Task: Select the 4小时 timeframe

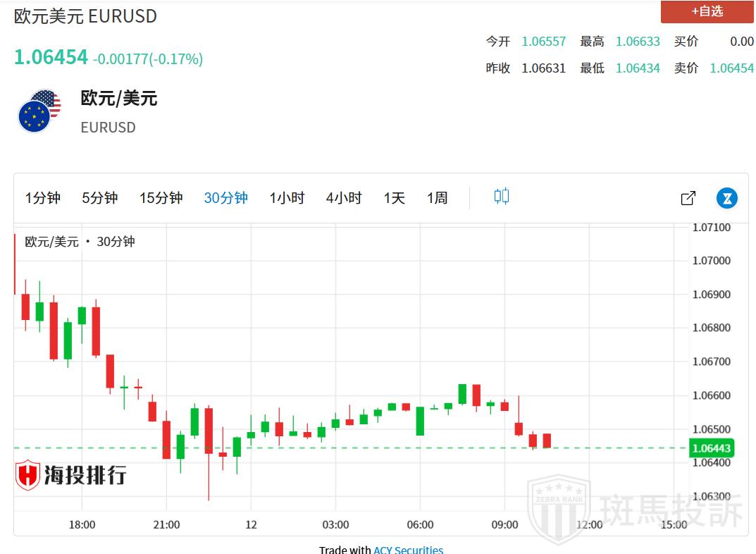Action: [343, 198]
